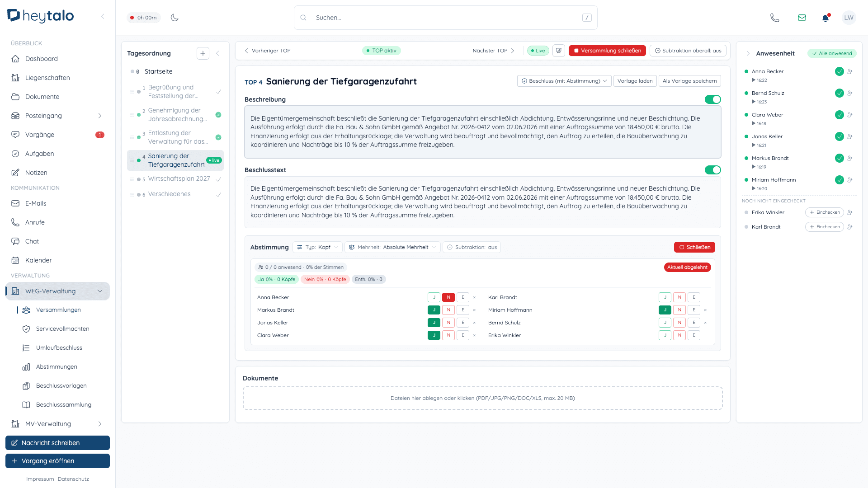Clear Anna Becker's vote with x

coord(474,297)
